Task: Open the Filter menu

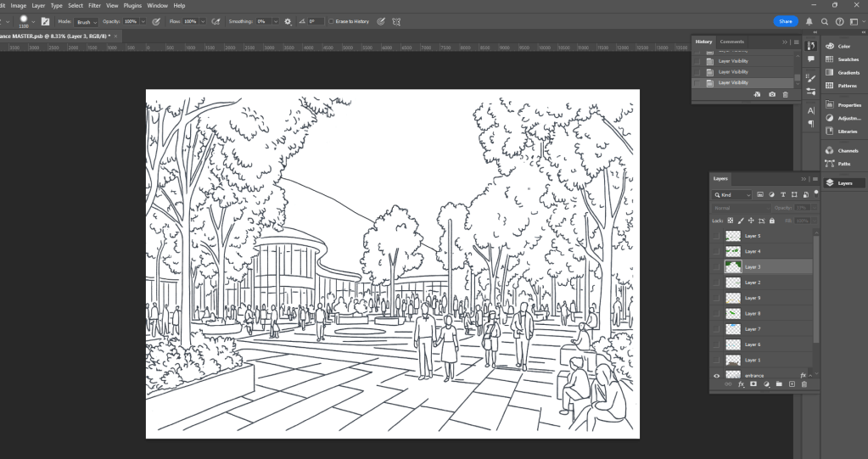Action: tap(94, 6)
